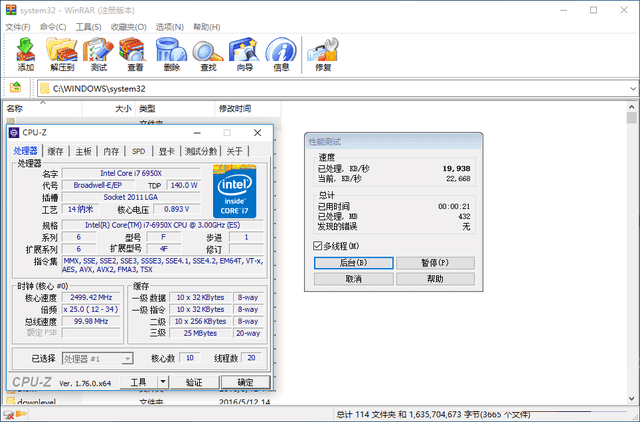Screen dimensions: 640x422
Task: Switch to the 显卡 tab in CPU-Z
Action: pos(167,151)
